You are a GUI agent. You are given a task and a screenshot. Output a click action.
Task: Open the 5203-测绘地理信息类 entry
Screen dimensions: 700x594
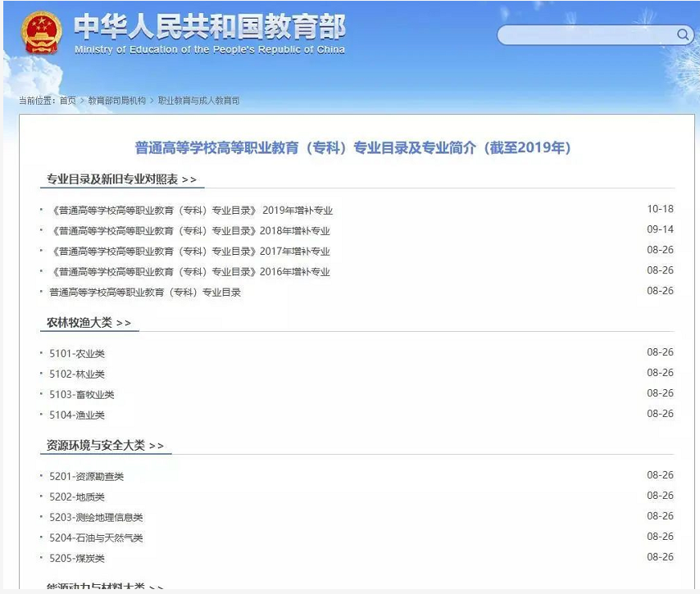click(x=96, y=518)
